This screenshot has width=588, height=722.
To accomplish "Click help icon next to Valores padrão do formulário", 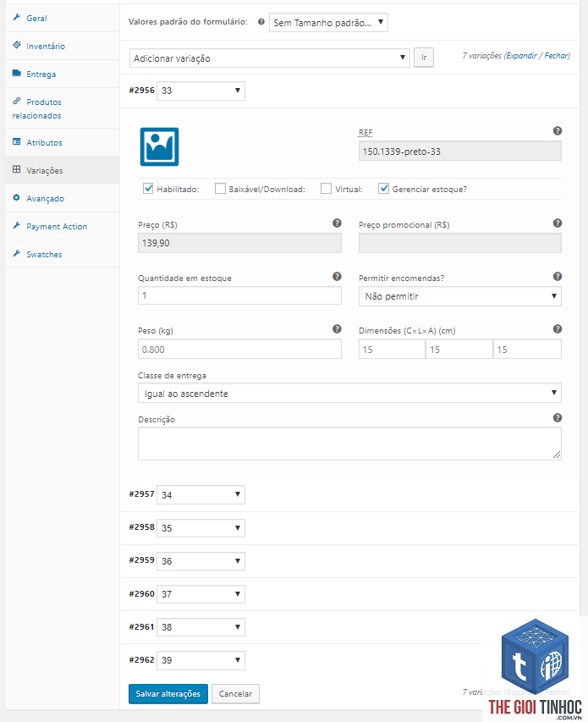I will [x=261, y=22].
